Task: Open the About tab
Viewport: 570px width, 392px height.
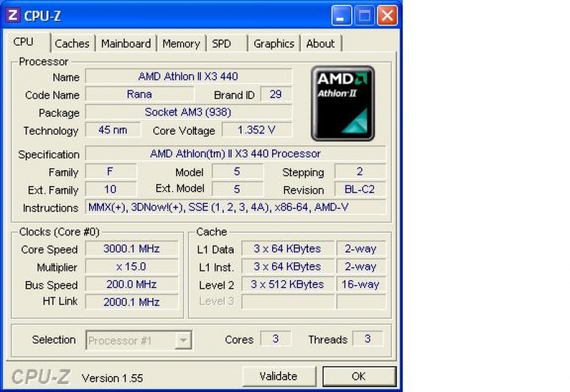Action: tap(320, 43)
